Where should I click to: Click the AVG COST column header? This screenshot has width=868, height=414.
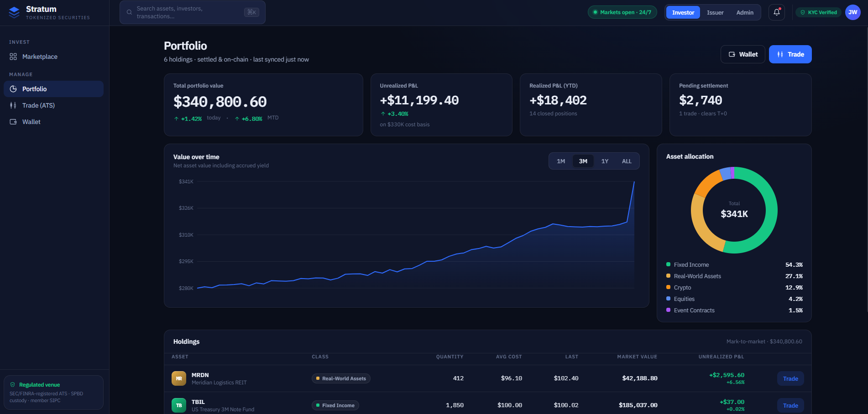509,357
